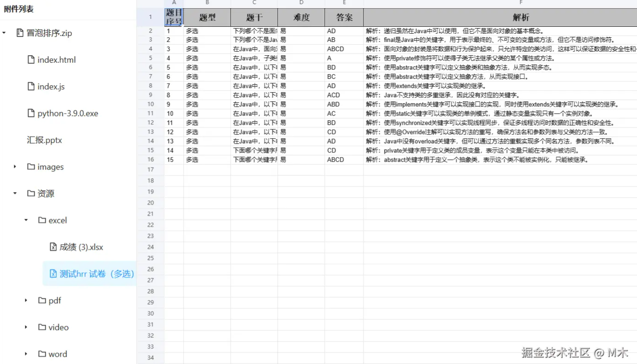Screen dimensions: 637x364
Task: Select column D header
Action: pyautogui.click(x=301, y=3)
